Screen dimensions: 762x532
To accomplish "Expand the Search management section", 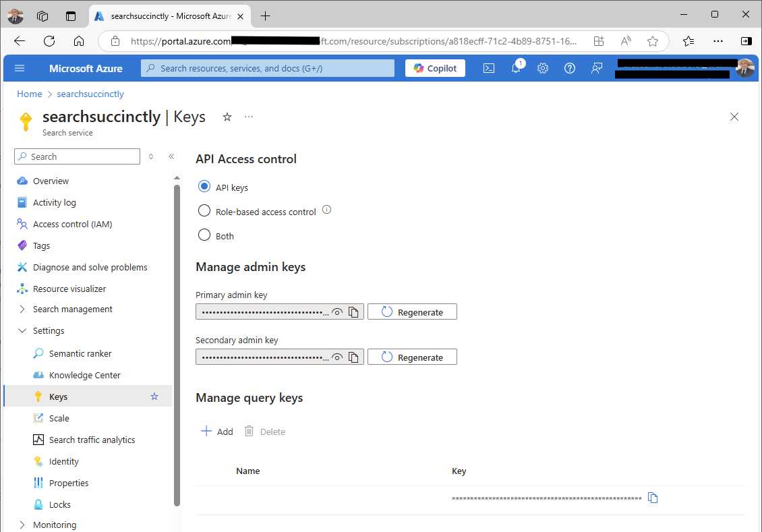I will (23, 309).
